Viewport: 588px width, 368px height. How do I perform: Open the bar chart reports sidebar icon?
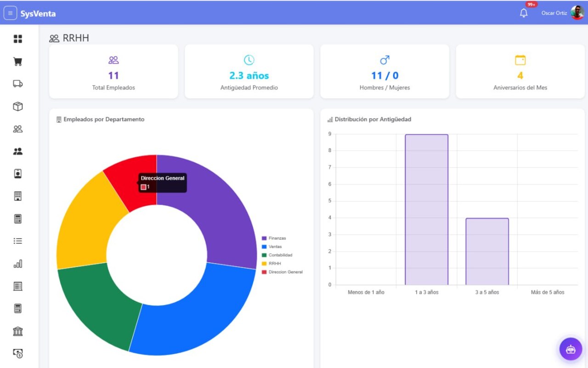(x=18, y=264)
